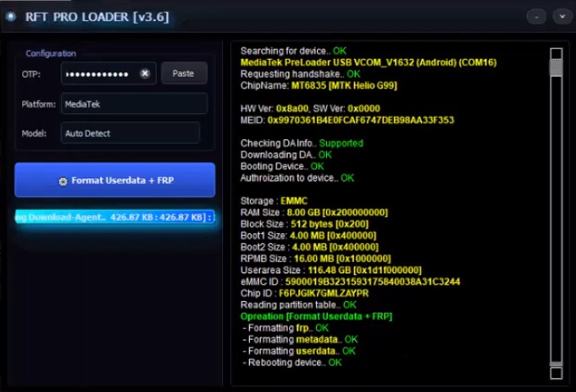Click the 'Booting Device.. OK' line
This screenshot has width=576, height=392.
pyautogui.click(x=282, y=166)
